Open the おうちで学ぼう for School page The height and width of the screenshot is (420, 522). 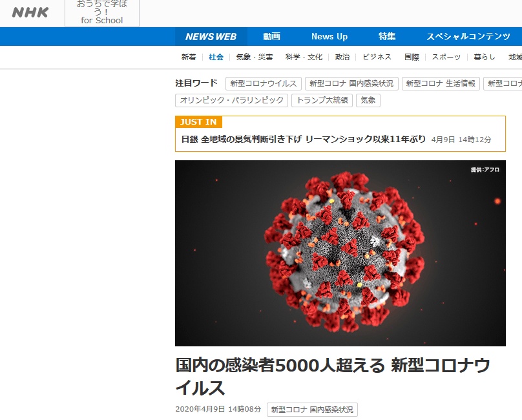101,13
